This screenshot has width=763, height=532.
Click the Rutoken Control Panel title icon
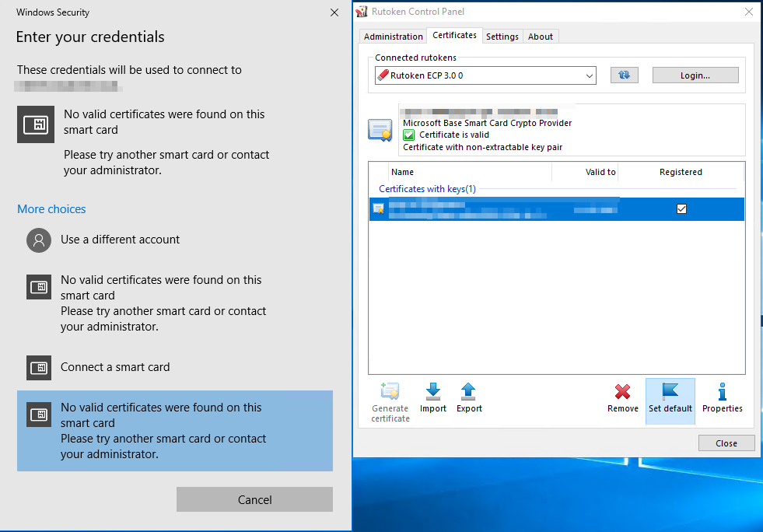362,12
